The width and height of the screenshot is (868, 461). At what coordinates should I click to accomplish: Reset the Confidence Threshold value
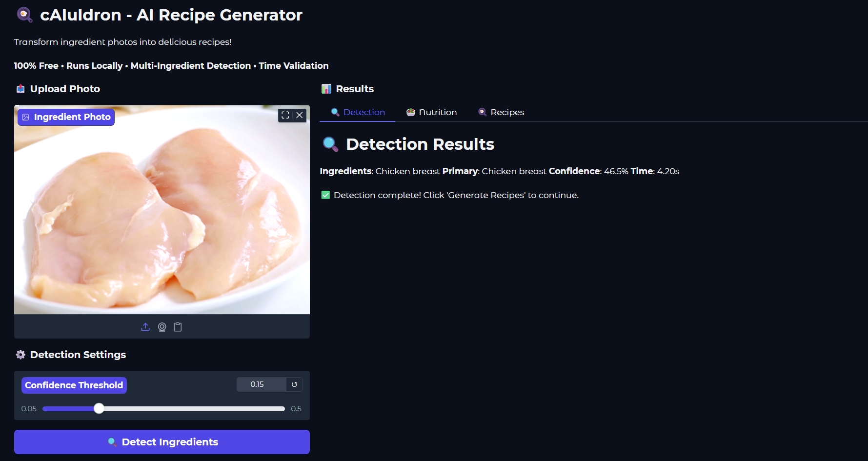pos(294,384)
